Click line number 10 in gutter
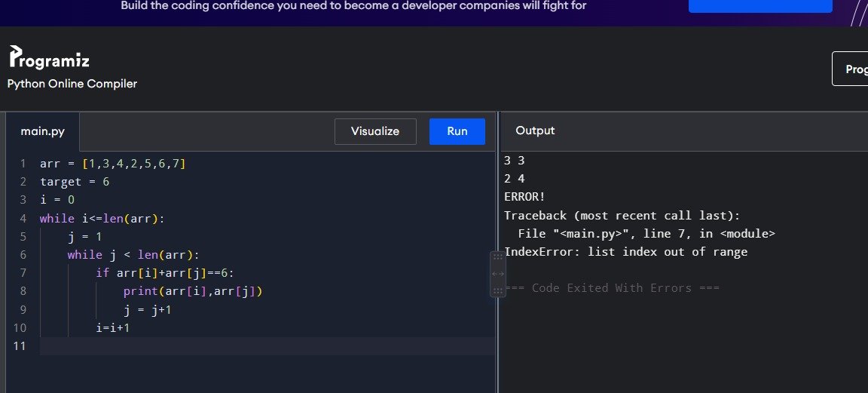 (20, 327)
